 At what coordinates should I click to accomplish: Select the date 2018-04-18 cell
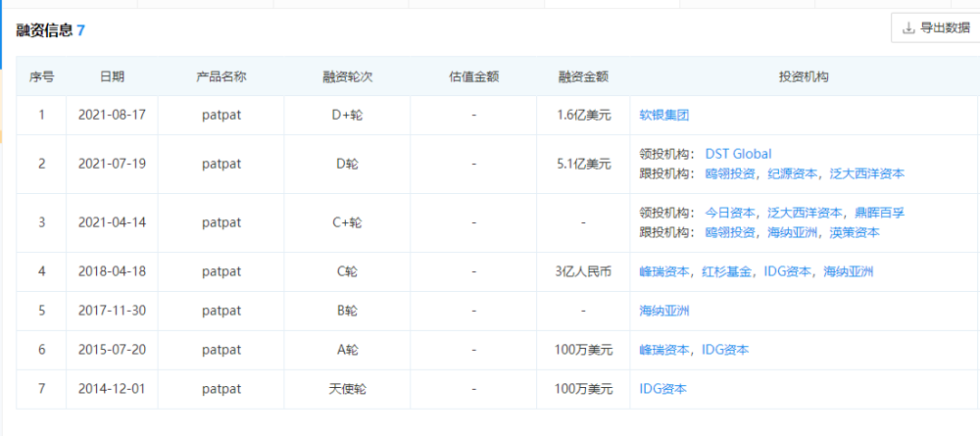[112, 271]
